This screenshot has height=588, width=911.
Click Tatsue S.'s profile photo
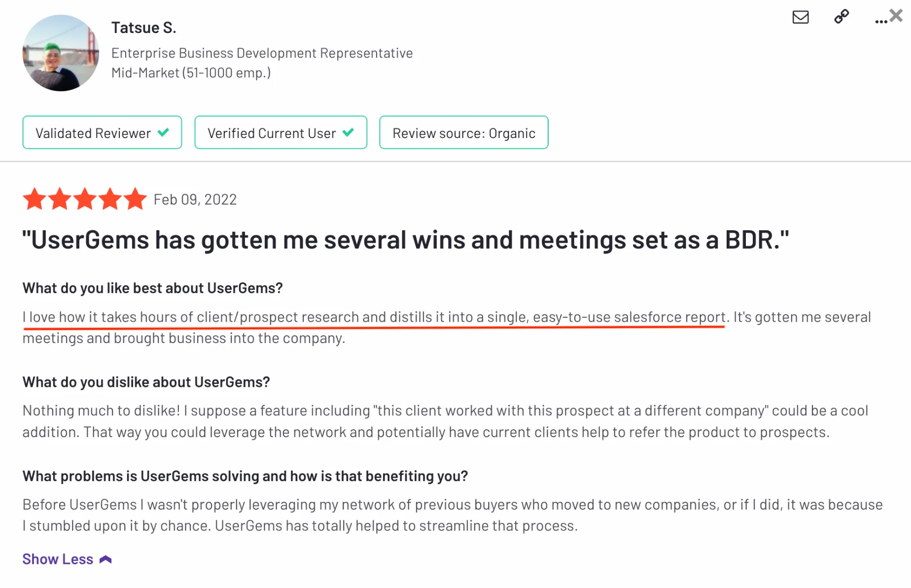61,53
